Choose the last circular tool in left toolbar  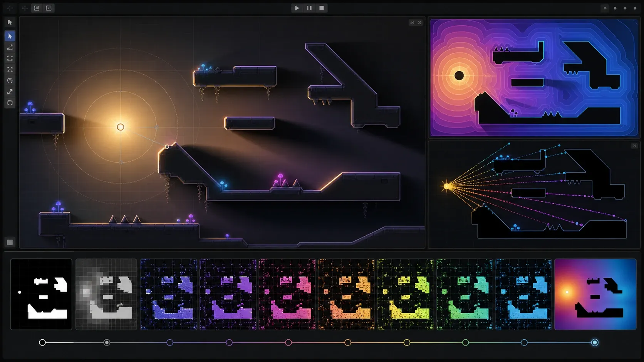pyautogui.click(x=10, y=103)
